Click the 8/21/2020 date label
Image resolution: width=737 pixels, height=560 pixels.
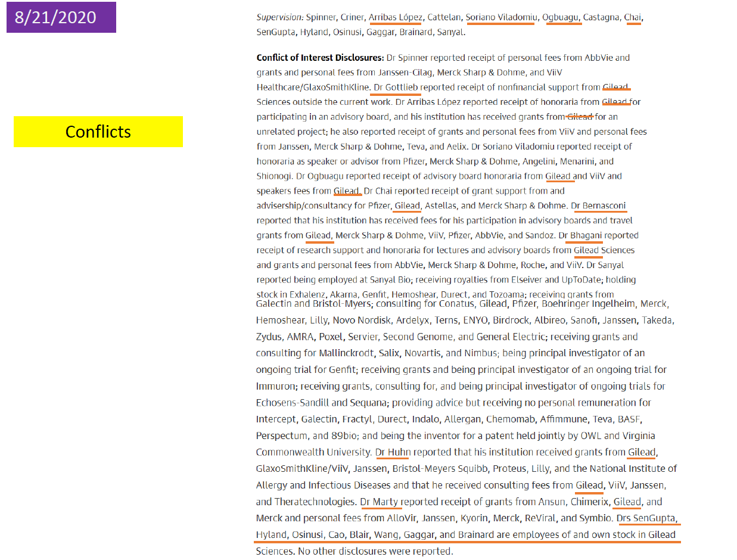[x=61, y=17]
